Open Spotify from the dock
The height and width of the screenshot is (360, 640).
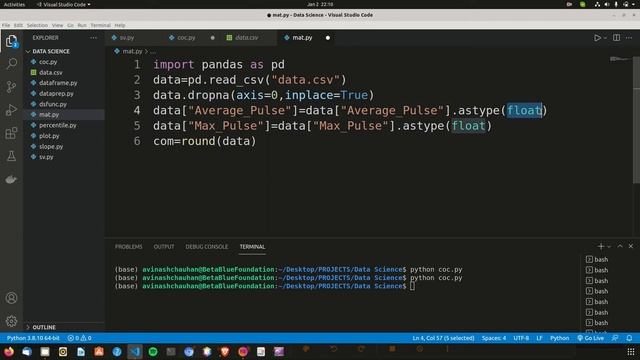(x=153, y=351)
